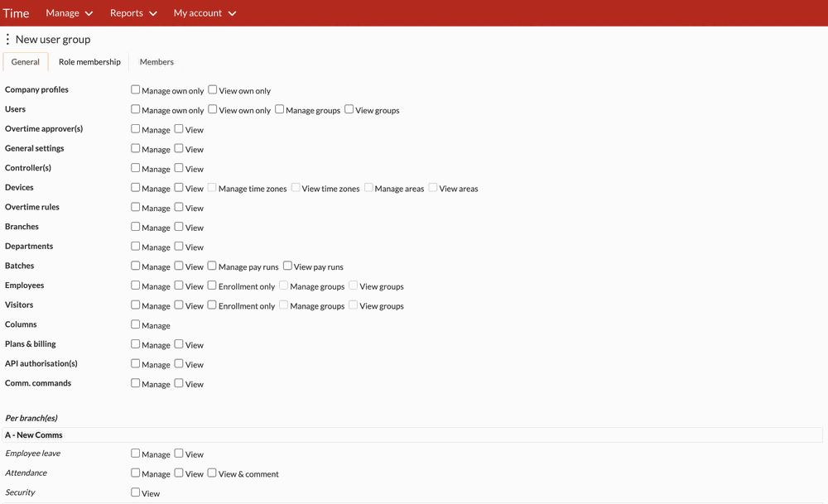Check Manage groups in the Visitors row

283,305
